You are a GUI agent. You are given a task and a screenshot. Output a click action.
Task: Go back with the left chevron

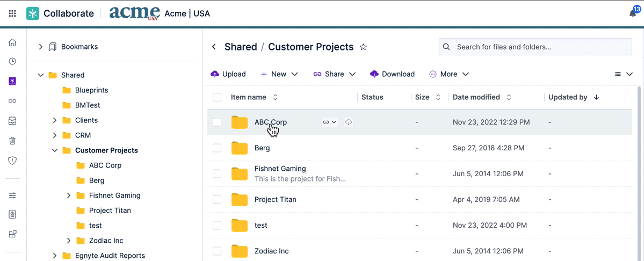tap(214, 47)
